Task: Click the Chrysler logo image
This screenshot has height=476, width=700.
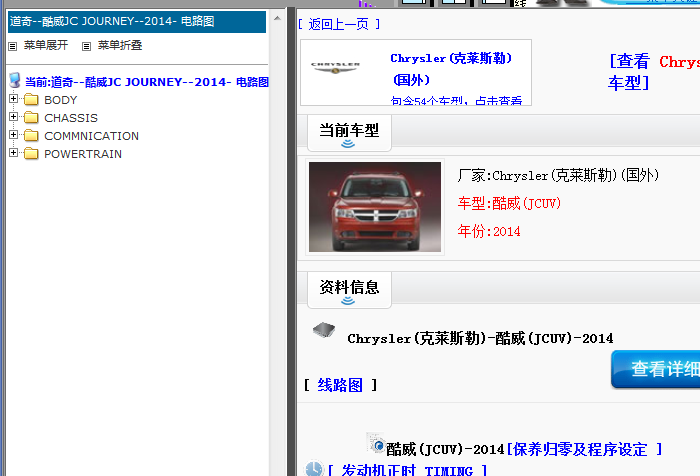Action: pos(335,67)
